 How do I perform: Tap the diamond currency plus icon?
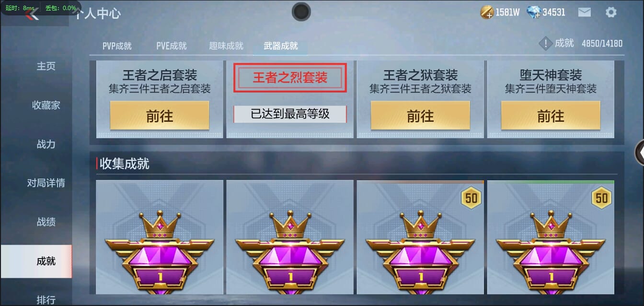(533, 12)
